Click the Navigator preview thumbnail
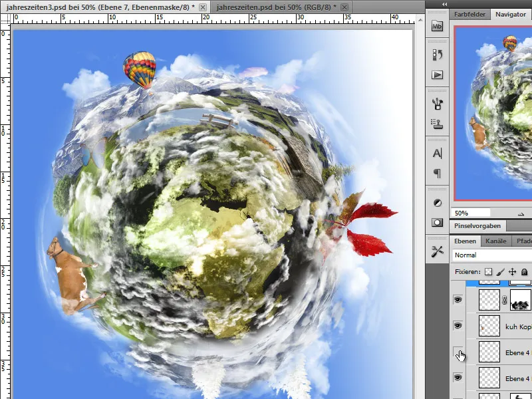 (x=493, y=113)
